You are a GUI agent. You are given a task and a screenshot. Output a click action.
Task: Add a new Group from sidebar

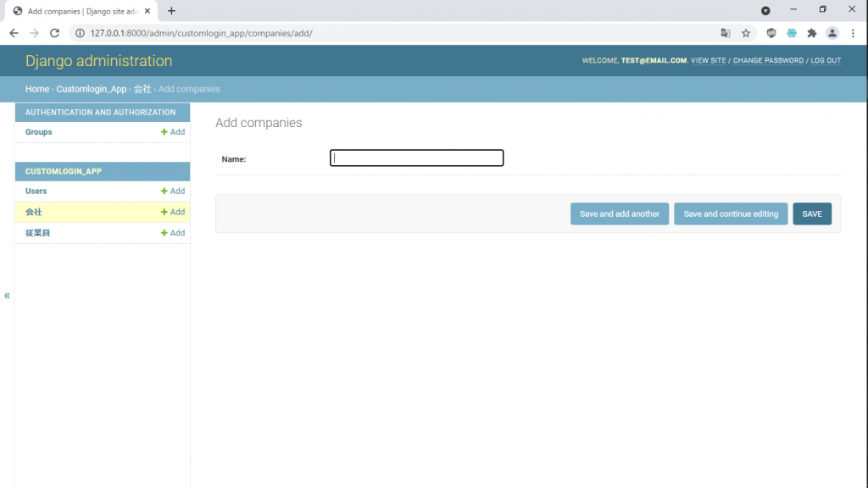[x=173, y=132]
